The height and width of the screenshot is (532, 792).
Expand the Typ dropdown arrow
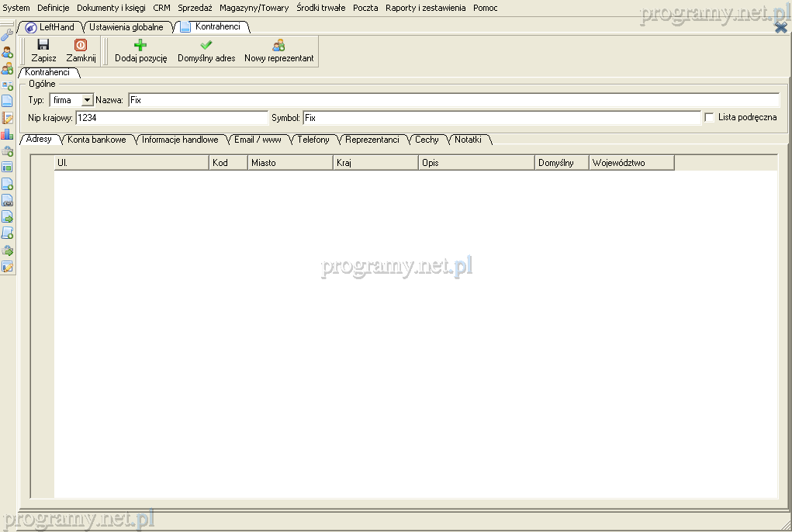[87, 100]
